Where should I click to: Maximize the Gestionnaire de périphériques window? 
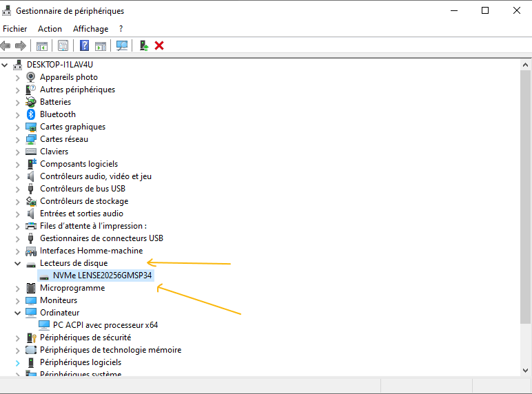tap(485, 10)
